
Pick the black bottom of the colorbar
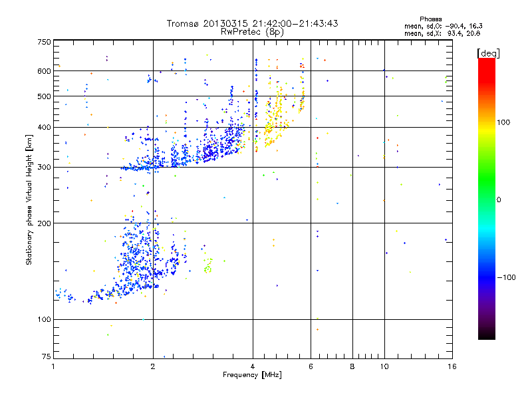coord(487,334)
